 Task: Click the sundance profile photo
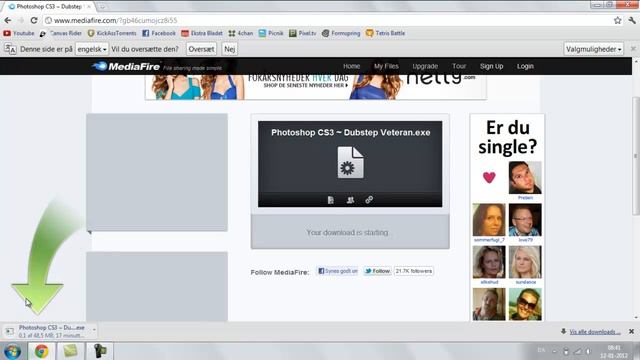pyautogui.click(x=525, y=262)
